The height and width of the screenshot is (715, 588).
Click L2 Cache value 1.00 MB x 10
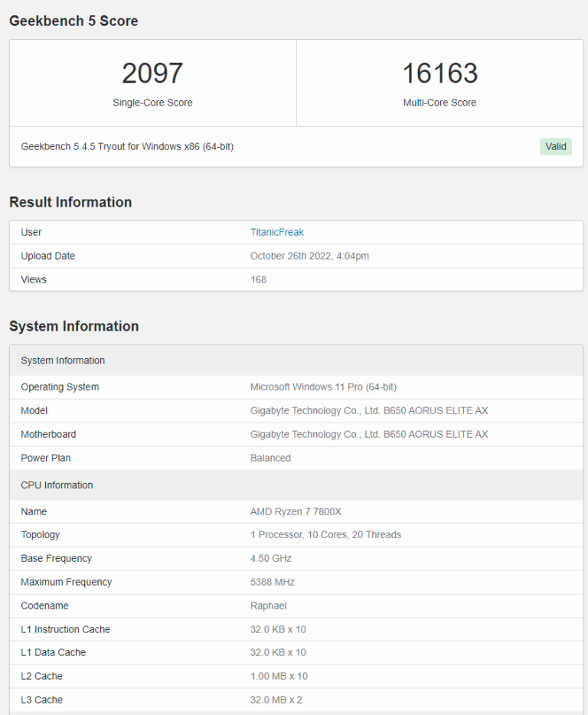[x=279, y=676]
